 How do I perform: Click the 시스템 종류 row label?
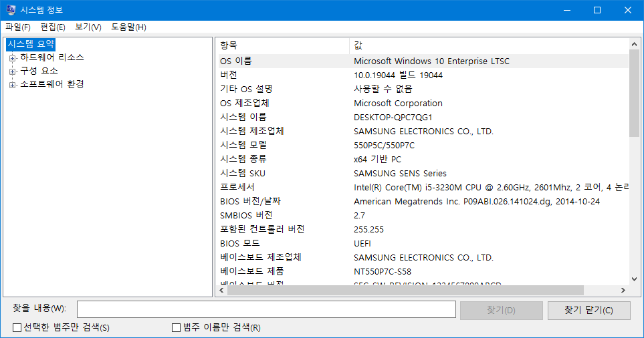[243, 159]
